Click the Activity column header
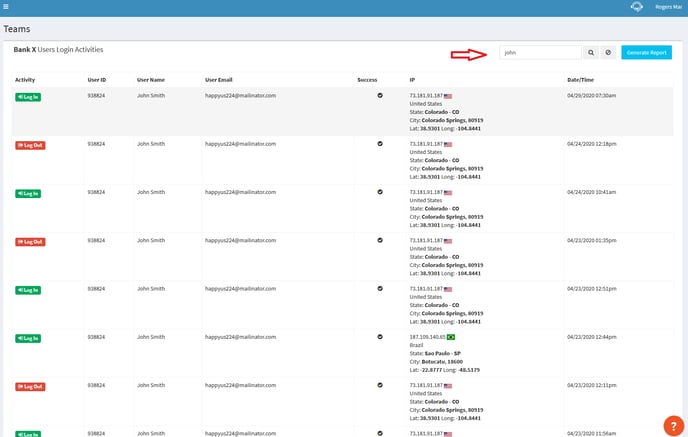 (x=26, y=79)
